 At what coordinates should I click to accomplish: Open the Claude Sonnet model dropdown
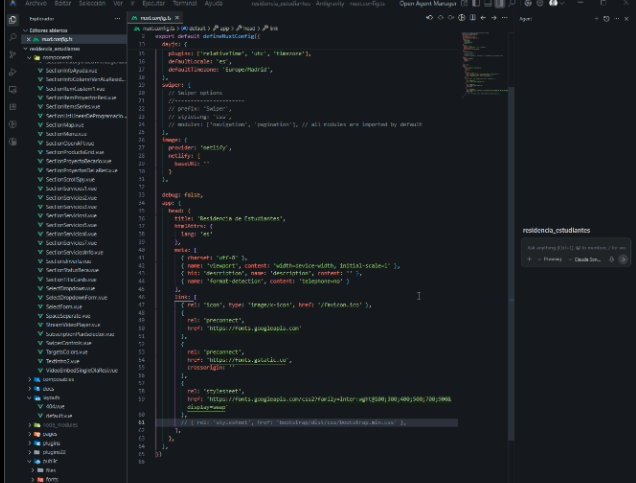click(586, 259)
